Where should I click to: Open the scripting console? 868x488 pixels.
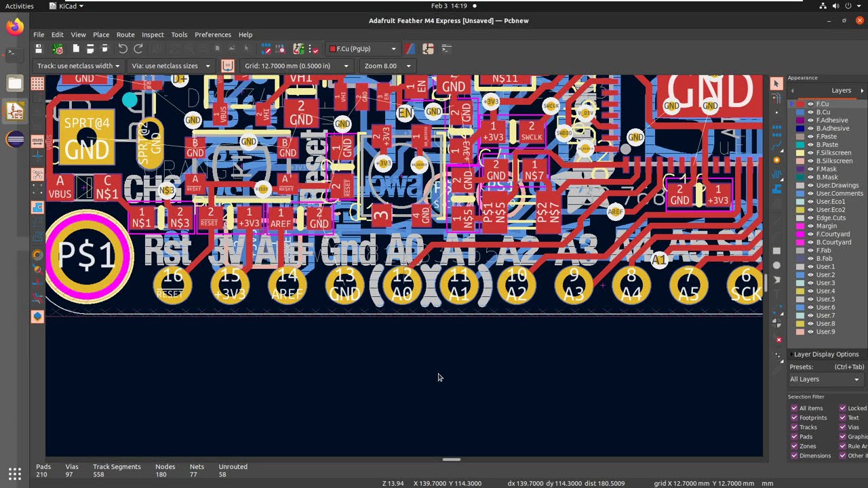tap(446, 49)
